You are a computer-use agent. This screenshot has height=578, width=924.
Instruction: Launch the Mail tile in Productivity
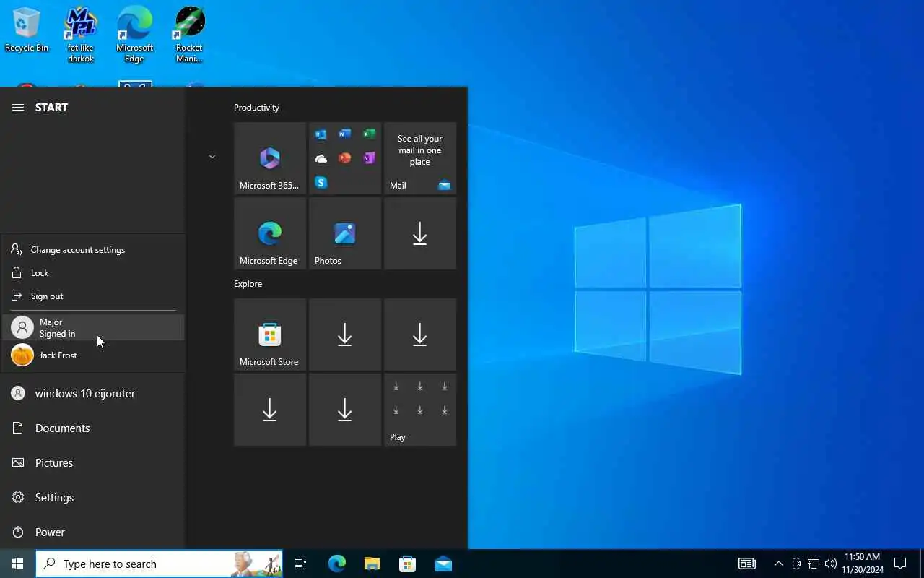pos(420,158)
